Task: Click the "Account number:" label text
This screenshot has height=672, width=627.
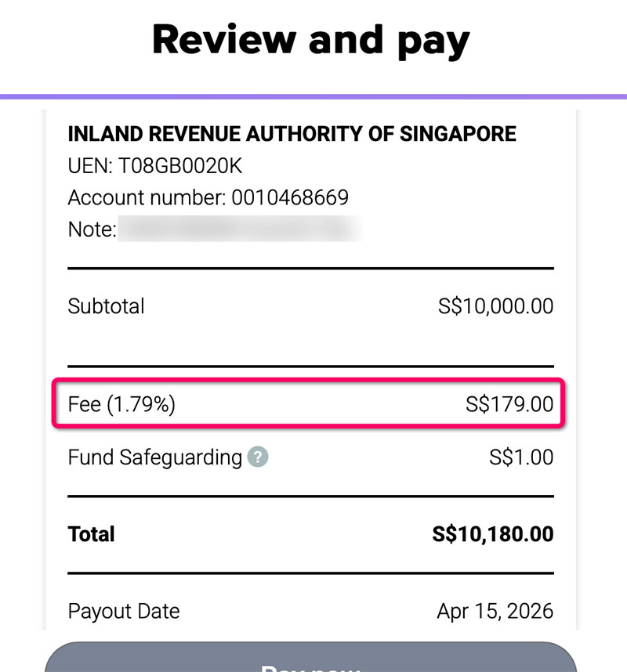Action: click(147, 197)
